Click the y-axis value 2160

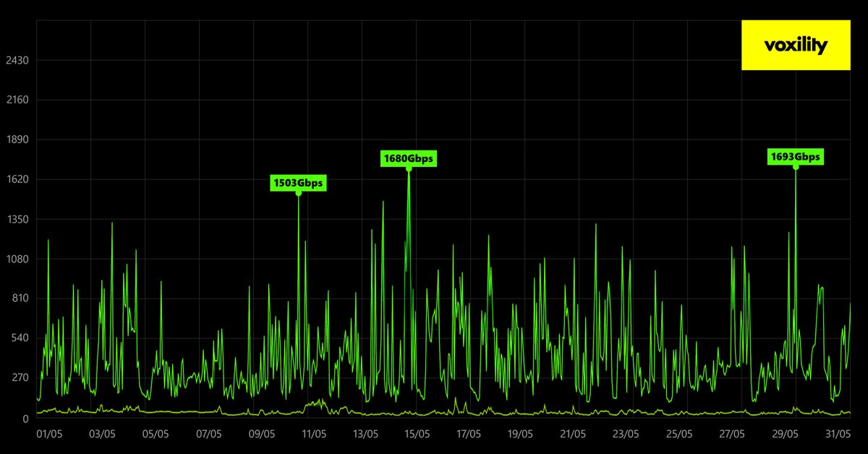(17, 100)
